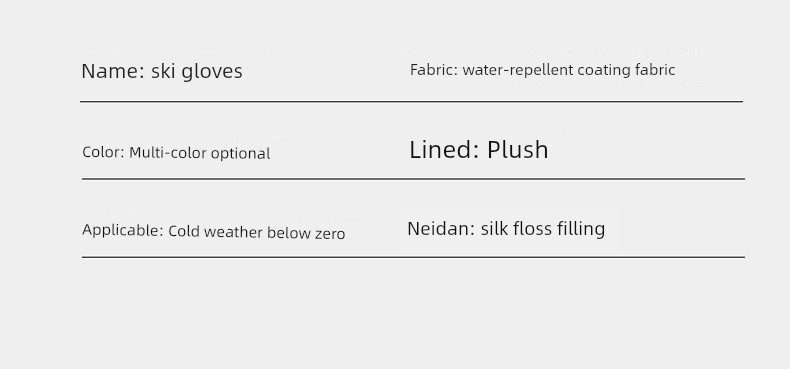
Task: Select 'silk floss filling' text
Action: [x=543, y=229]
